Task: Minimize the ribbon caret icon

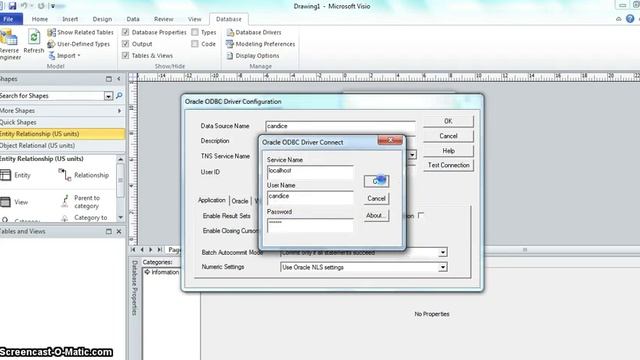Action: 619,19
